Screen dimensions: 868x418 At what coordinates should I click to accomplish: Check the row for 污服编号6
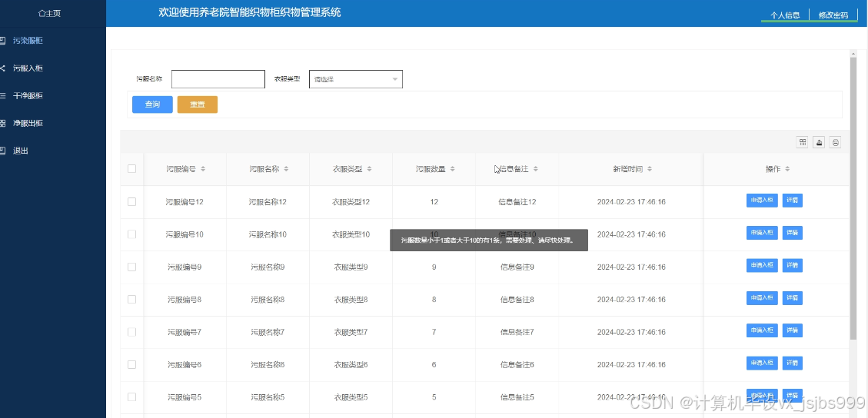131,364
